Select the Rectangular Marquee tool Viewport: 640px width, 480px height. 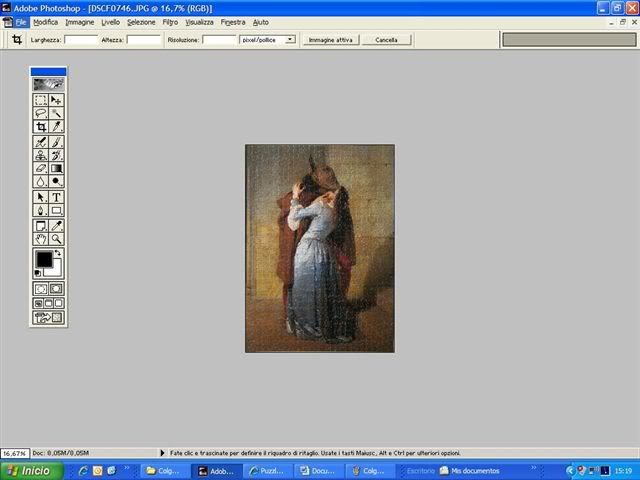pos(40,100)
